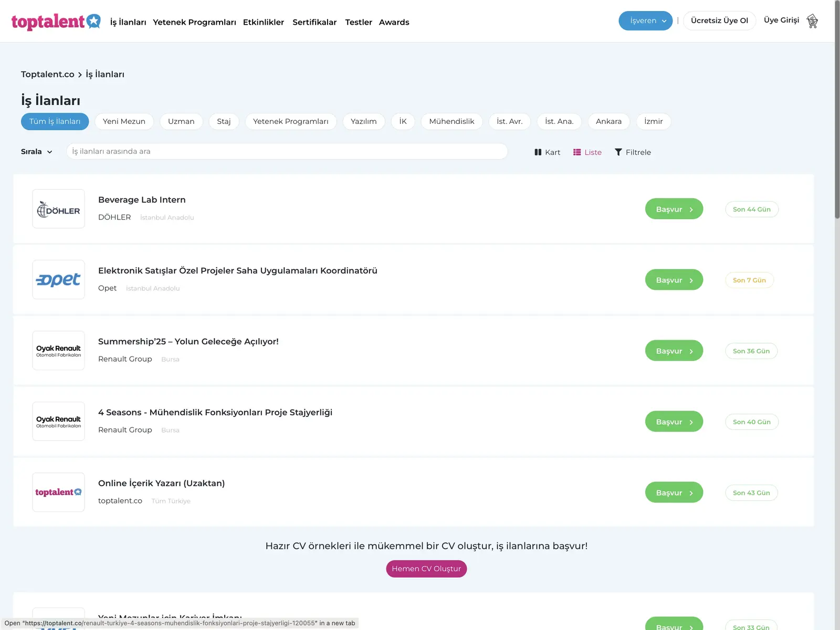840x630 pixels.
Task: Open Yetenek Programları header menu
Action: [194, 22]
